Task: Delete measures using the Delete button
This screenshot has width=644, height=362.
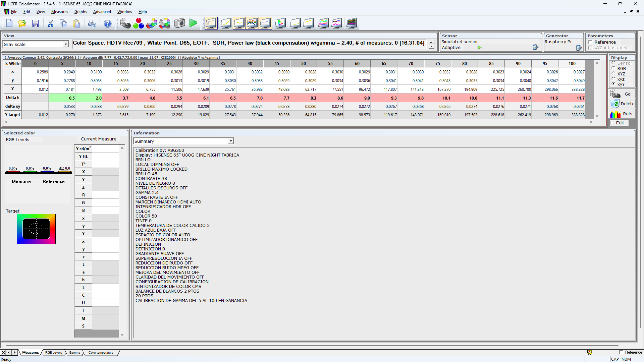Action: click(623, 104)
